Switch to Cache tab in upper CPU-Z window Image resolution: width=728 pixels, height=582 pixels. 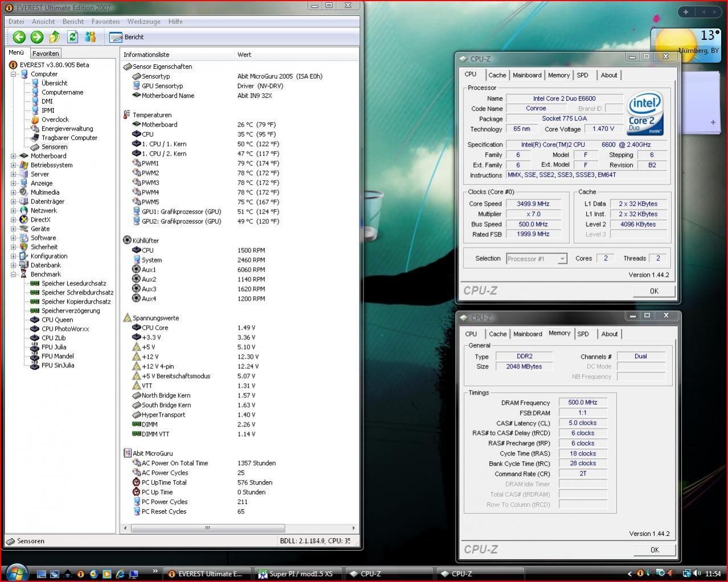click(497, 75)
